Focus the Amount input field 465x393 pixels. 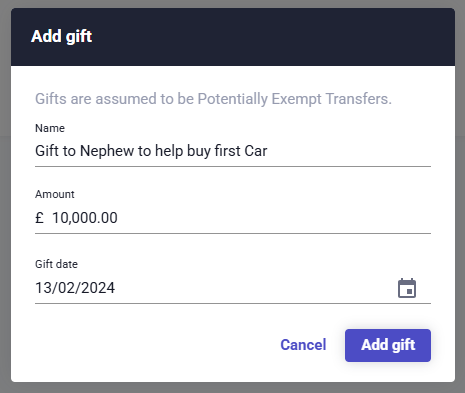click(233, 218)
